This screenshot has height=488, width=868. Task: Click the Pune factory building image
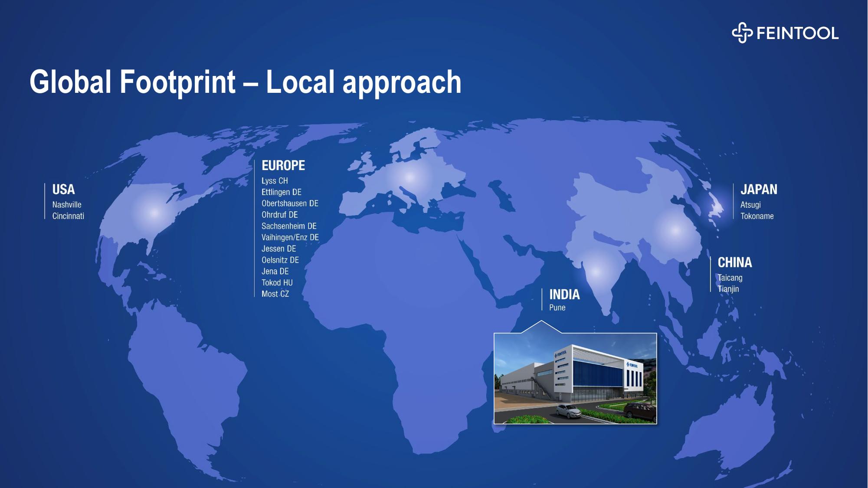575,378
